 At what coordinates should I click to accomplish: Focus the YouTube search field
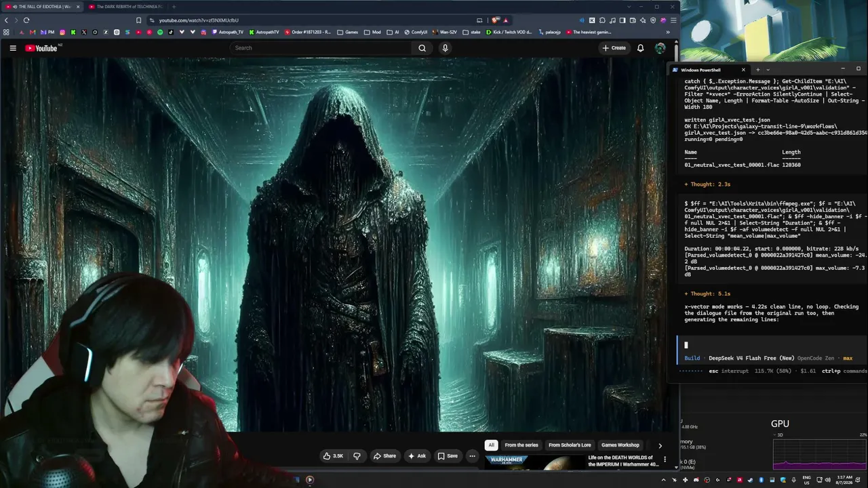tap(320, 48)
